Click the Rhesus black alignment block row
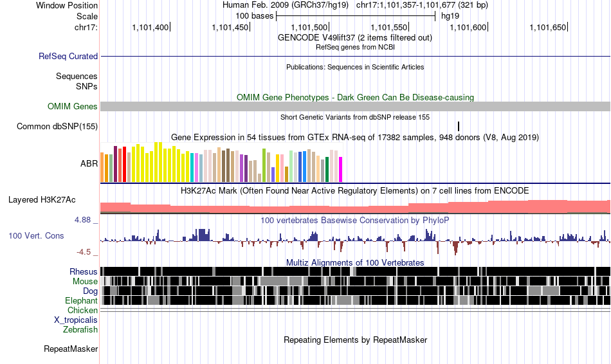Viewport: 611px width, 364px height. point(356,271)
